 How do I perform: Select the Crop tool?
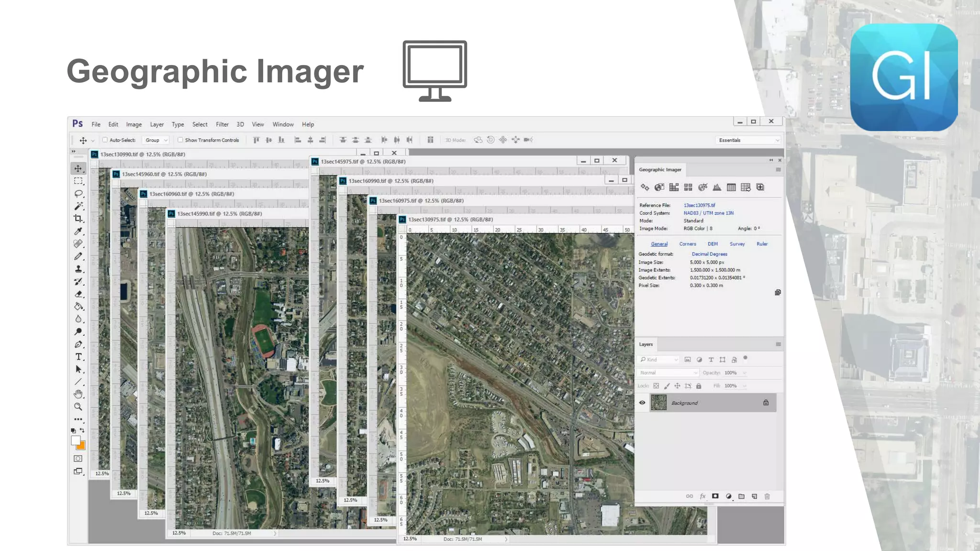[78, 219]
